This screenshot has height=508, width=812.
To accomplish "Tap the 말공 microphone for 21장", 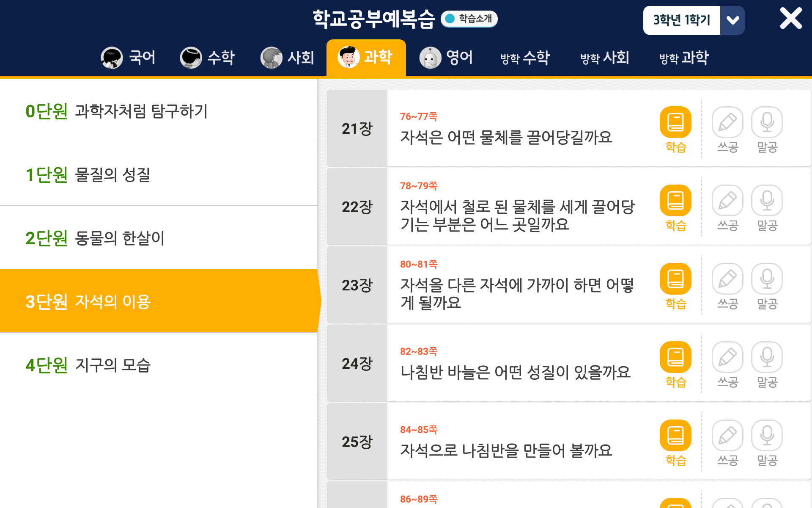I will coord(767,123).
